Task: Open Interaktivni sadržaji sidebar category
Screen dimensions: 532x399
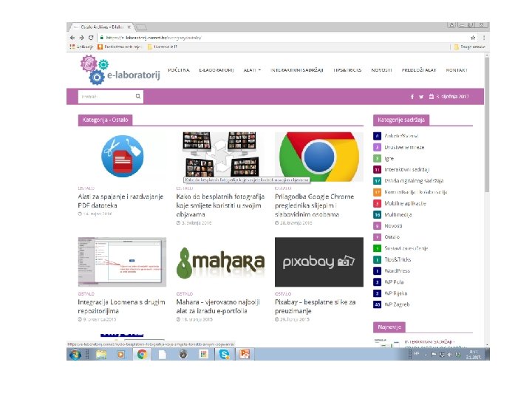Action: click(407, 169)
